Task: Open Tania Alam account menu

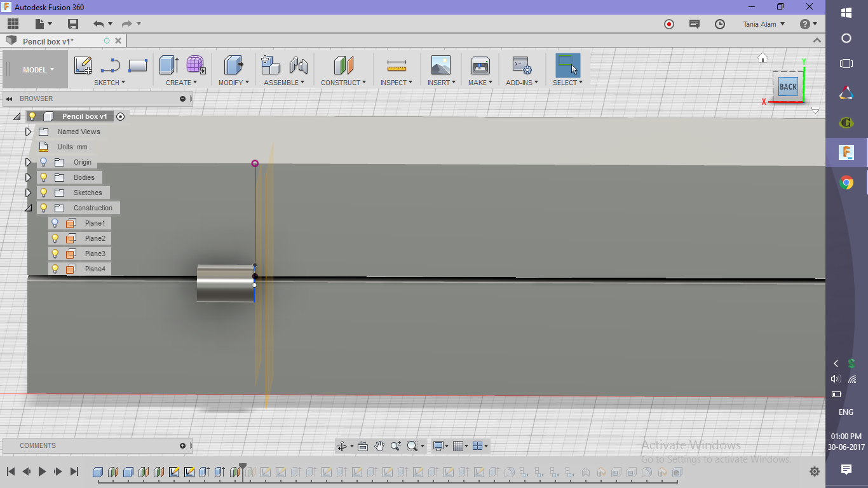Action: tap(764, 24)
